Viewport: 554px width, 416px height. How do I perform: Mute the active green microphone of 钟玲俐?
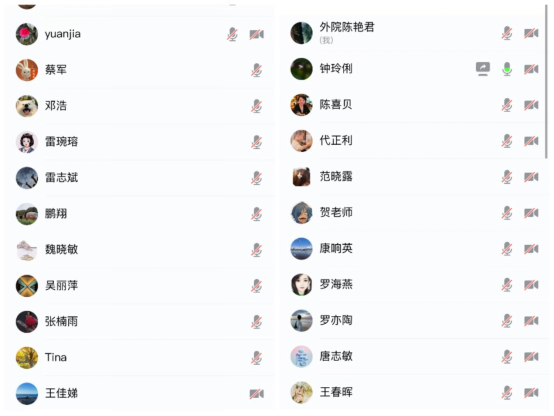point(507,69)
